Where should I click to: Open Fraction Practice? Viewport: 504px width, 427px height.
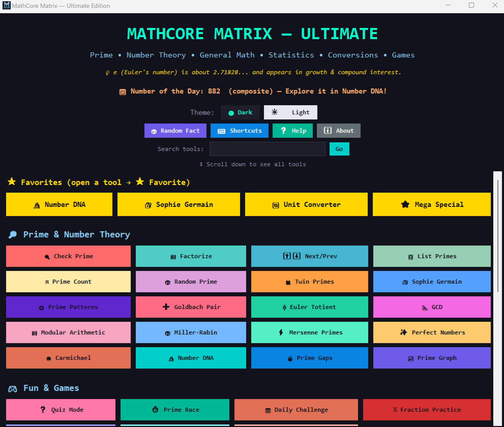click(x=427, y=410)
